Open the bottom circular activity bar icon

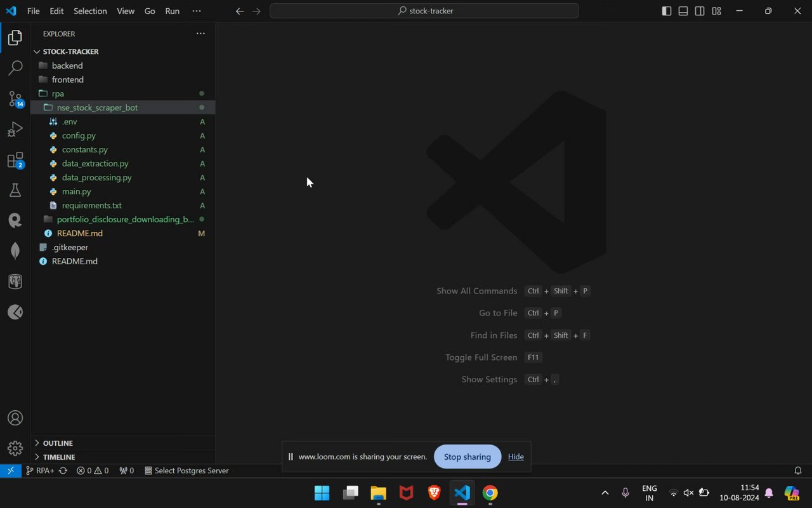click(15, 312)
